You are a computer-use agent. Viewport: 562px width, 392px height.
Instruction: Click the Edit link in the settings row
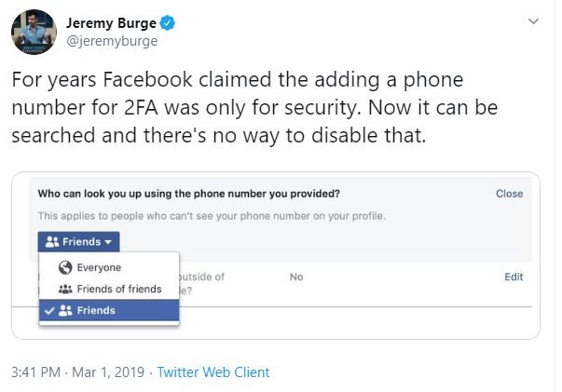pos(514,277)
